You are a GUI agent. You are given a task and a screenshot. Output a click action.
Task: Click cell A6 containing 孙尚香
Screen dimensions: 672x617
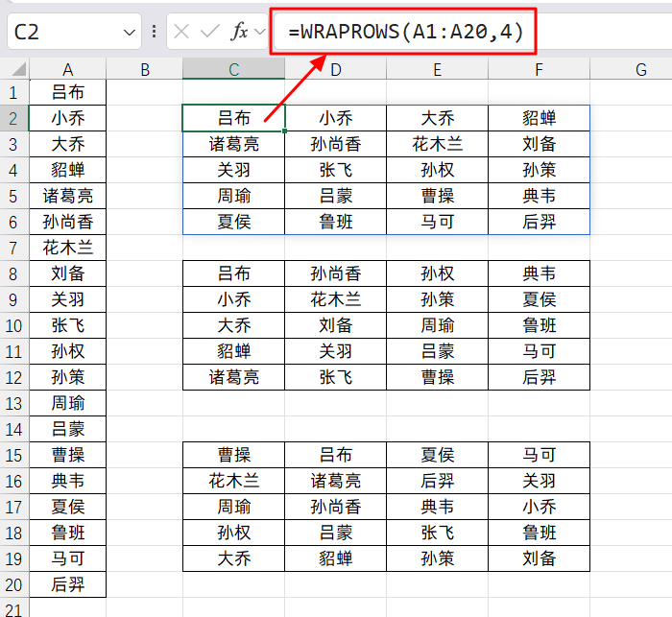coord(68,222)
